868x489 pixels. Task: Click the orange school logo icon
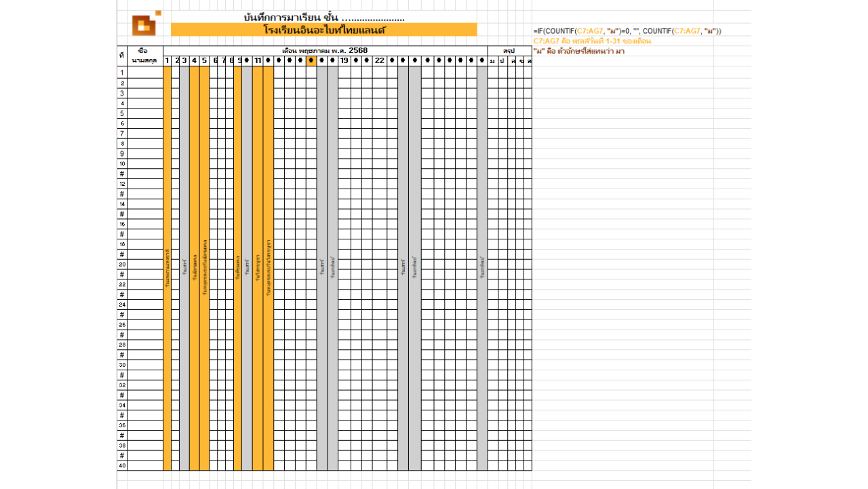click(x=144, y=24)
